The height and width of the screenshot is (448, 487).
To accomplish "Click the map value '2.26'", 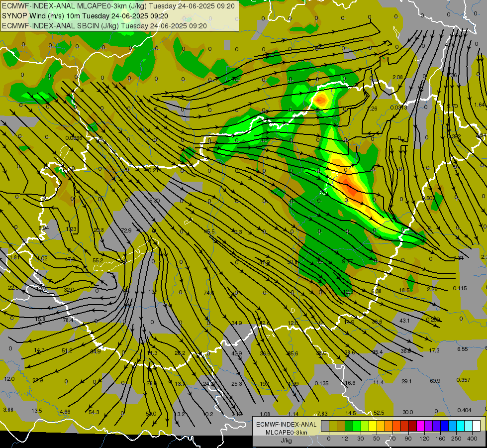I will [x=432, y=289].
